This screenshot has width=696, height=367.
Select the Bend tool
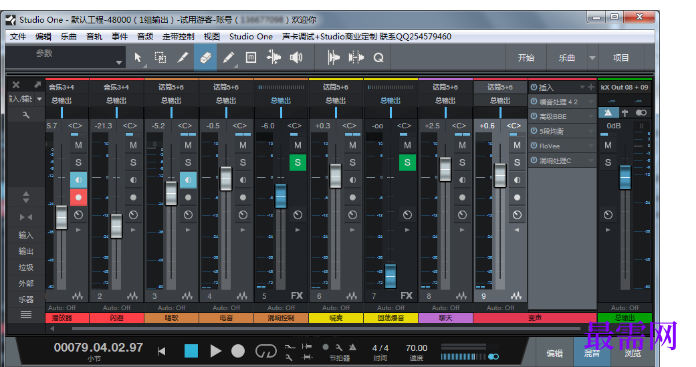[x=274, y=58]
